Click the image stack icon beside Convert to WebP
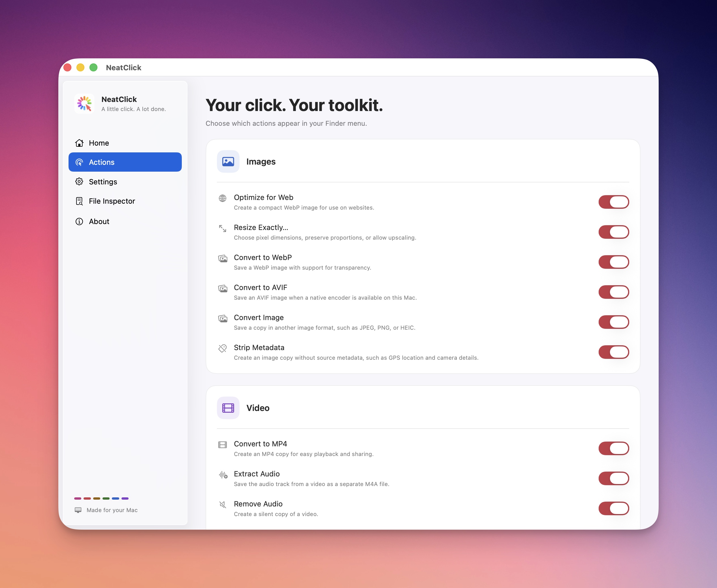This screenshot has height=588, width=717. coord(223,259)
